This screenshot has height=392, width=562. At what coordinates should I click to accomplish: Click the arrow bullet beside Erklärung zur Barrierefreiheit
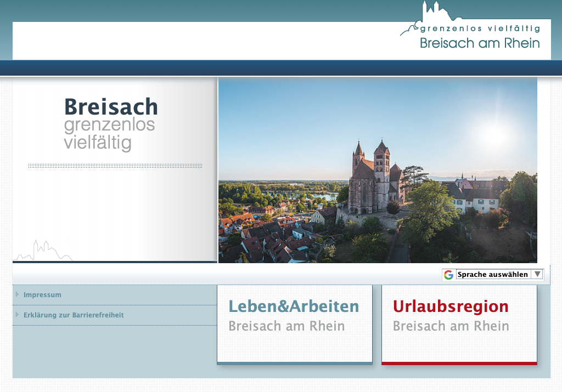(x=17, y=315)
